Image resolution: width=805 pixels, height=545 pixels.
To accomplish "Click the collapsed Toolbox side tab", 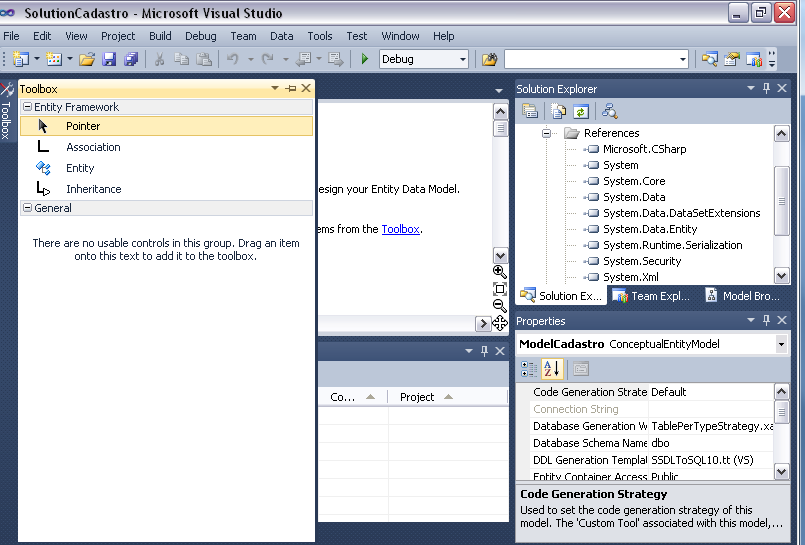I will pos(6,112).
